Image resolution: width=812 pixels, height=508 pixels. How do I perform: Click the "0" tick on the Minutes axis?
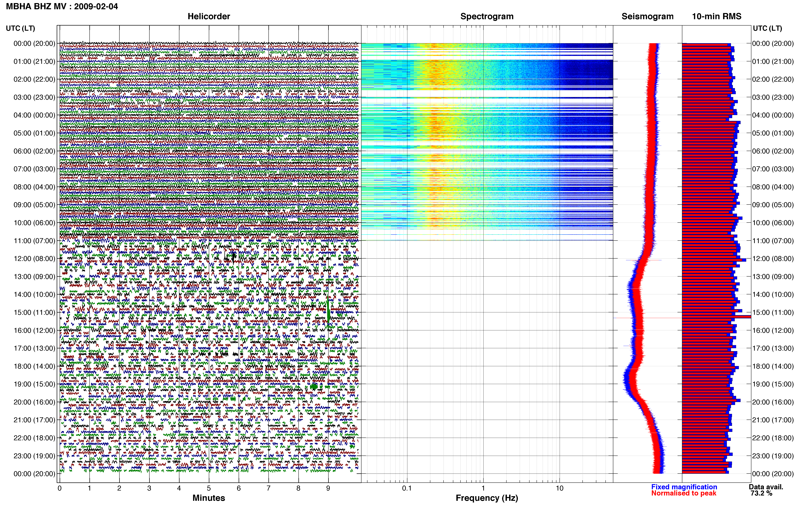point(59,488)
